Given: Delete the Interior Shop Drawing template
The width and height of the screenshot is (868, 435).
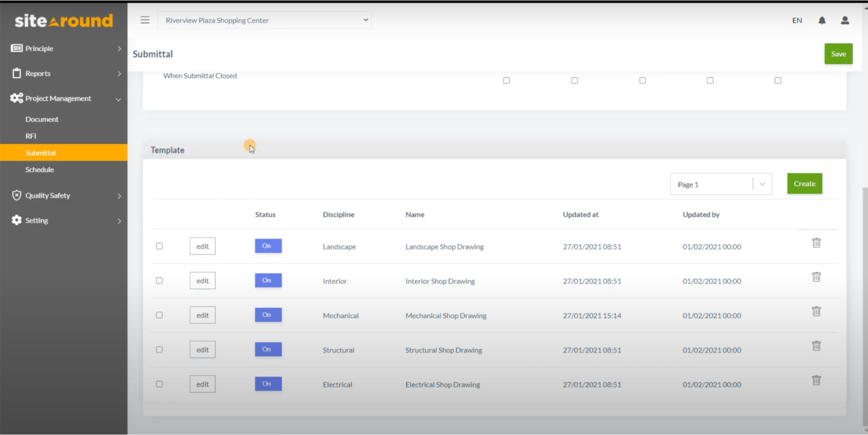Looking at the screenshot, I should 817,277.
